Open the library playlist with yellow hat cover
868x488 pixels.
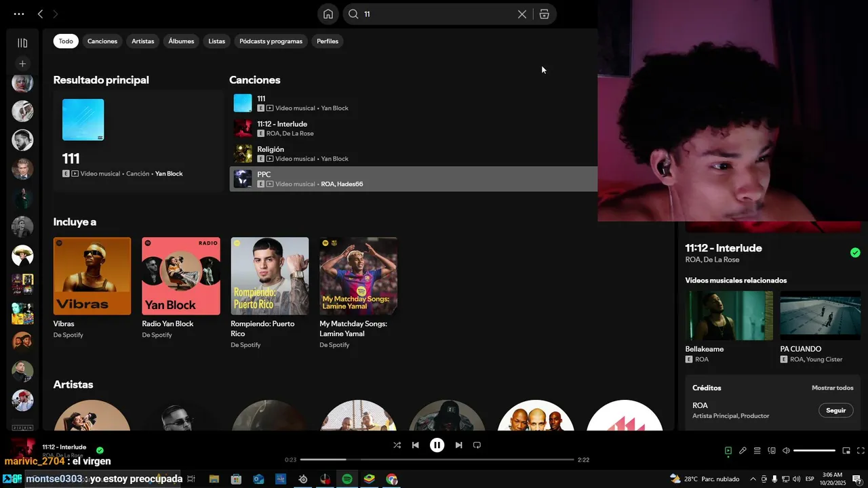pos(22,256)
